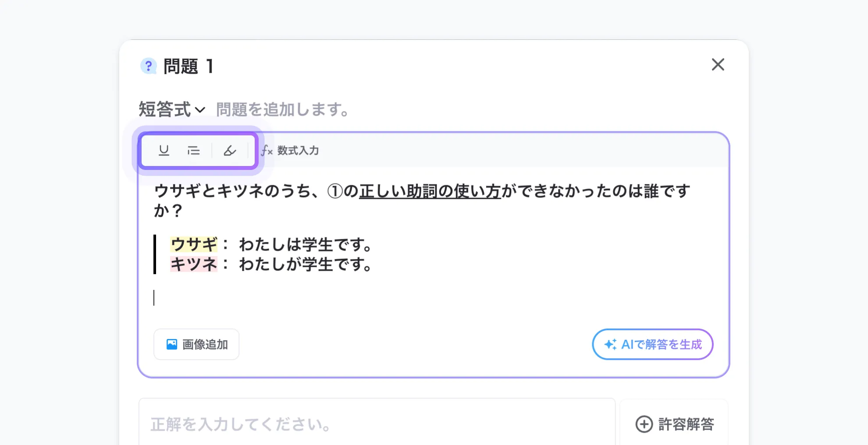Image resolution: width=868 pixels, height=445 pixels.
Task: Toggle underline formatting in the toolbar
Action: click(164, 151)
